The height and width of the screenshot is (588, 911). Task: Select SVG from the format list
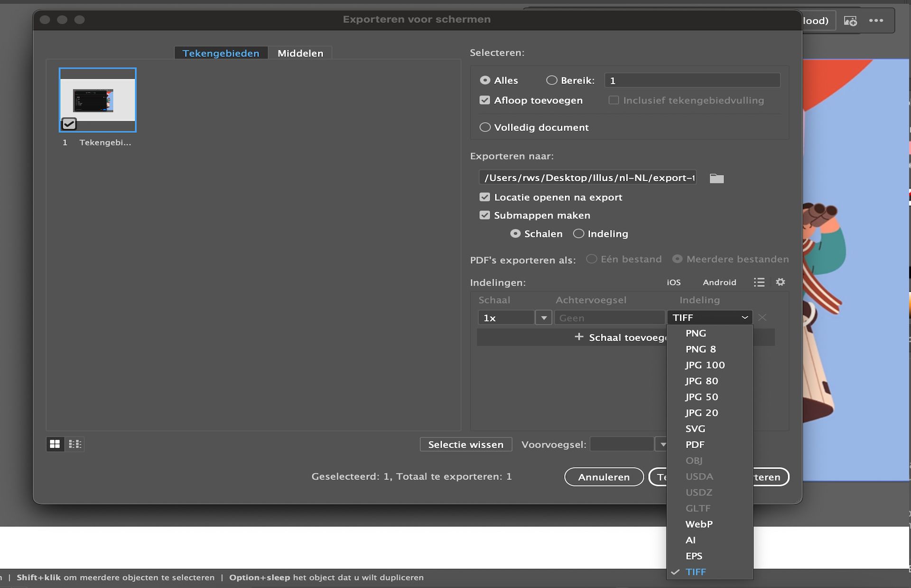[x=695, y=429]
